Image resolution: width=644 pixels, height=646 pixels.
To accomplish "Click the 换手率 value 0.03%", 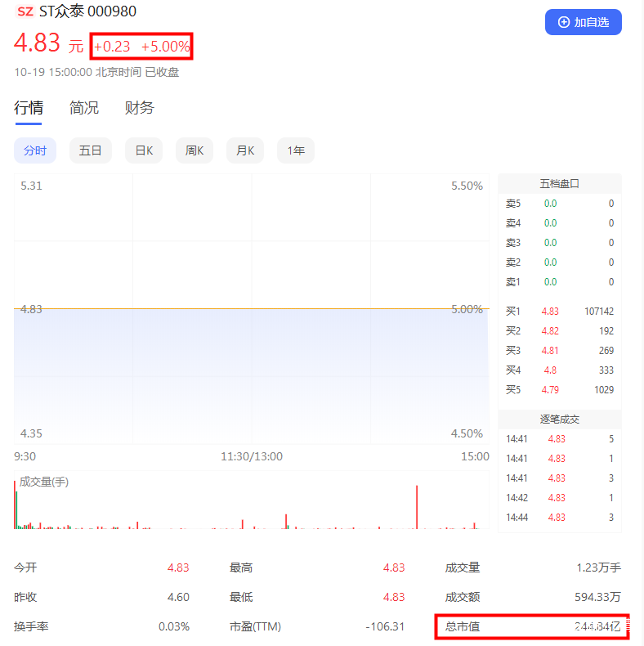I will (x=174, y=627).
